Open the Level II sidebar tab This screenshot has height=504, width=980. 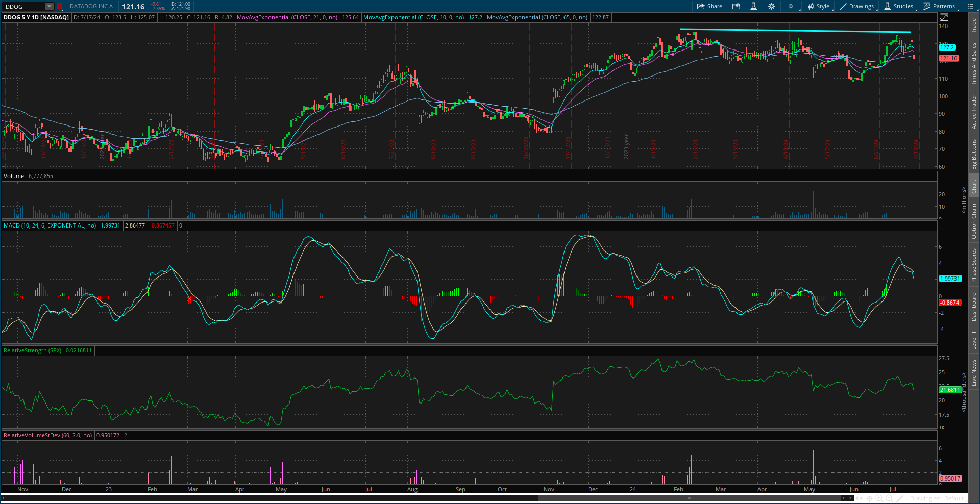click(x=974, y=340)
